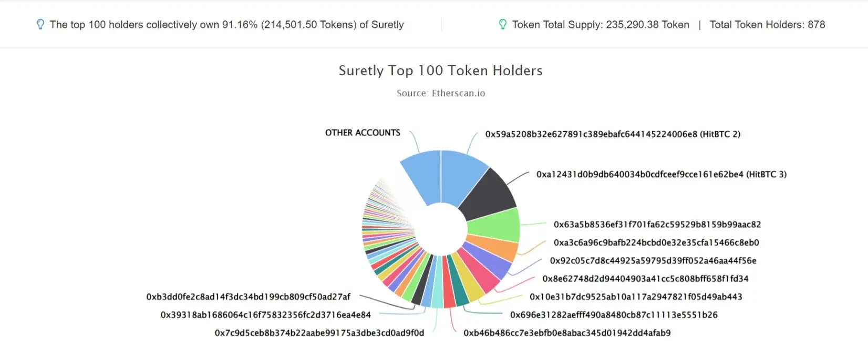Select the 0x10e31b7dc9 address label
Viewport: 868px width, 354px height.
point(636,297)
